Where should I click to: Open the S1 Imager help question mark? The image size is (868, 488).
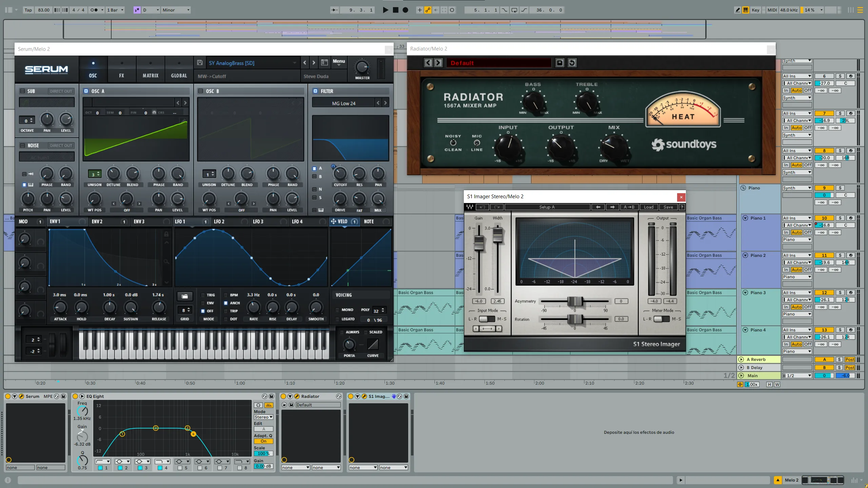(x=682, y=207)
